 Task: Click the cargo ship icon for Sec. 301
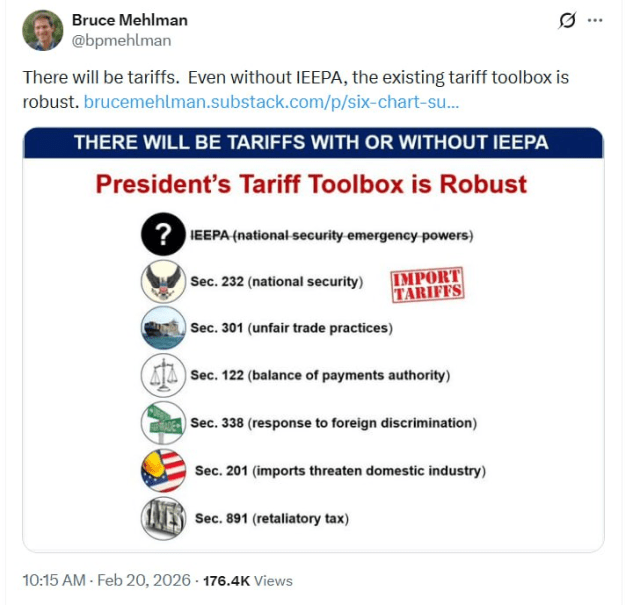click(161, 329)
